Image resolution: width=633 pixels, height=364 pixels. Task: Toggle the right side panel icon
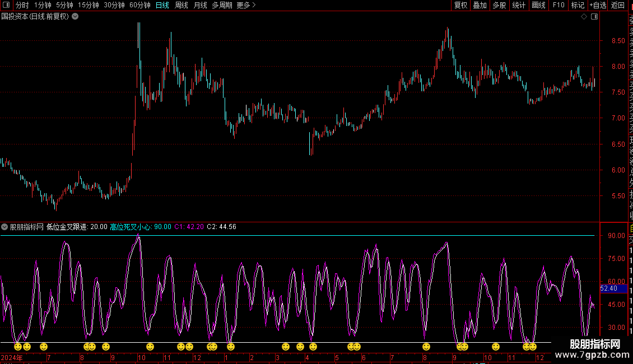[594, 17]
